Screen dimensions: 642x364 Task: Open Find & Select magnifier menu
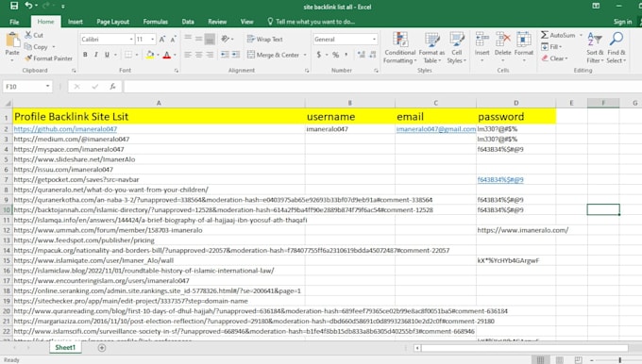[x=617, y=48]
